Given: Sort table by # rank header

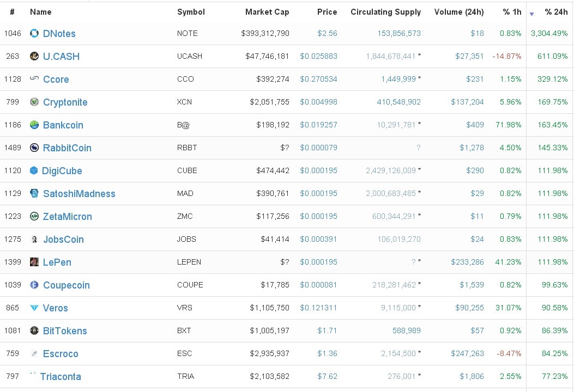Looking at the screenshot, I should 12,11.
